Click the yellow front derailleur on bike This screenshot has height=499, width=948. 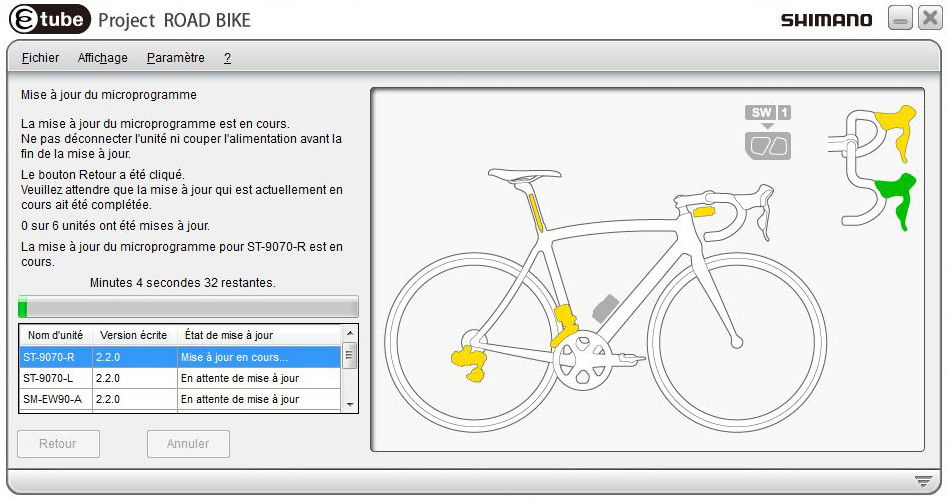563,325
